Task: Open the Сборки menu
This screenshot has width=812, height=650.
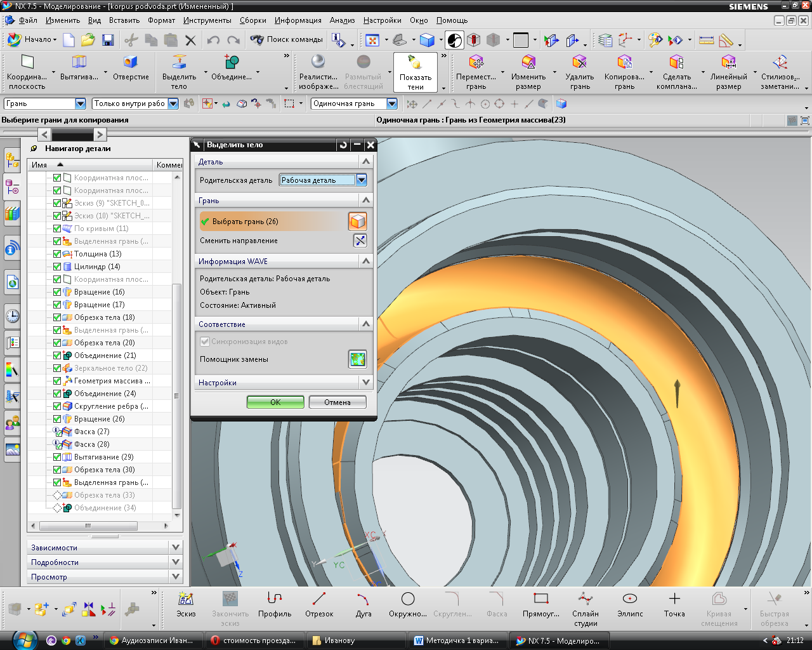Action: [252, 20]
